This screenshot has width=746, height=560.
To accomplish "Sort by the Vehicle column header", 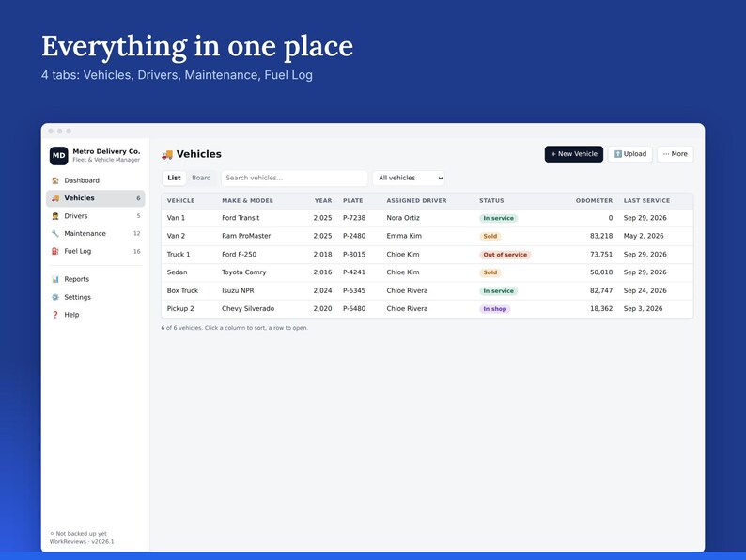I will coord(180,201).
